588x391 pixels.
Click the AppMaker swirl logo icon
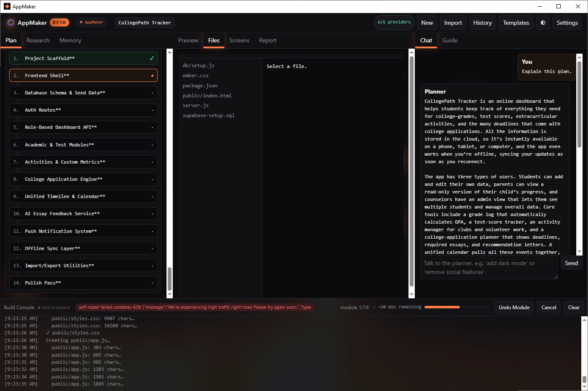click(10, 23)
